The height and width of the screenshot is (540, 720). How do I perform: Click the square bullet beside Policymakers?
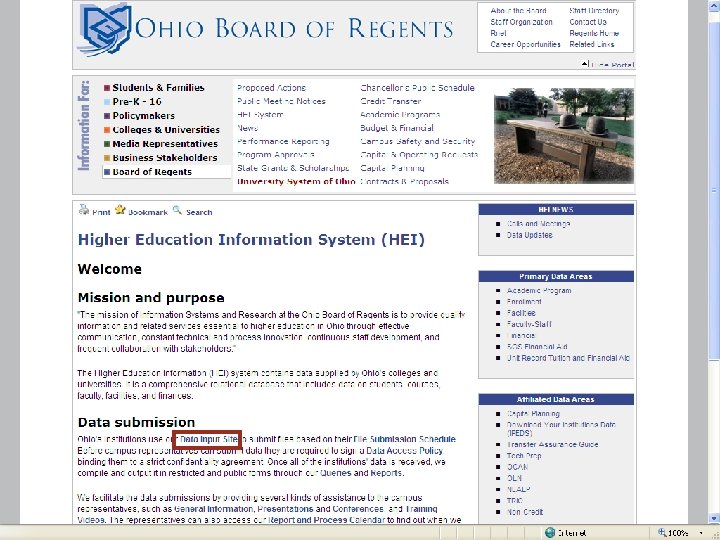point(107,116)
